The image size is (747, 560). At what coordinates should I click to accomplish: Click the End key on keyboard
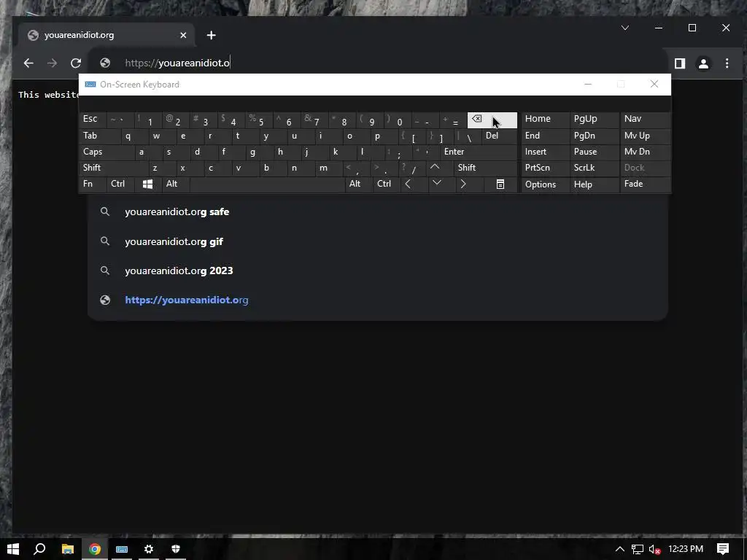pos(544,136)
